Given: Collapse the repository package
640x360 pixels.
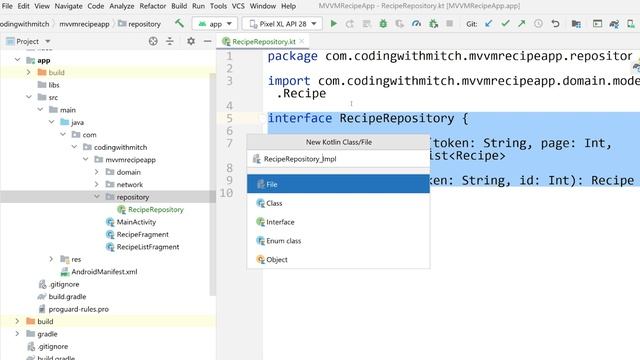Looking at the screenshot, I should 97,197.
